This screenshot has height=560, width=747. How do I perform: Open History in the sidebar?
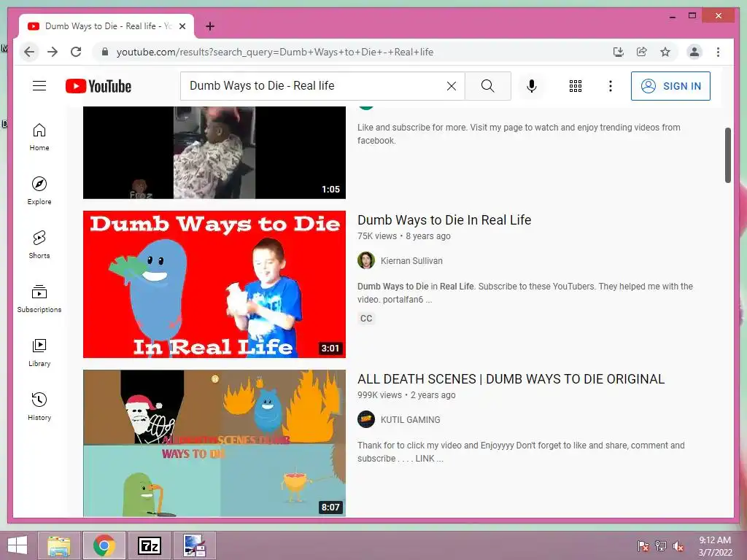[39, 406]
